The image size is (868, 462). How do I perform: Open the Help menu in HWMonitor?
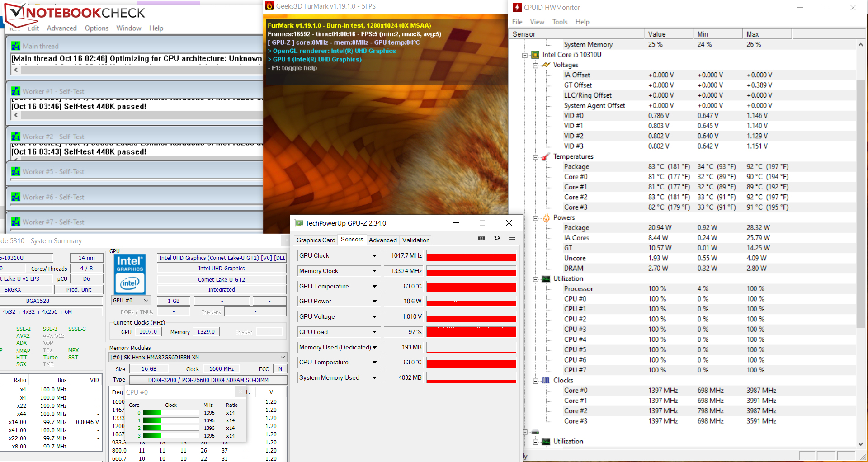click(582, 22)
